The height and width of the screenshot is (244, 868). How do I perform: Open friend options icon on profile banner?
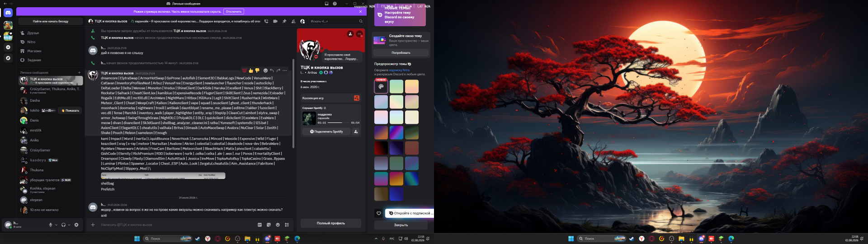pyautogui.click(x=350, y=34)
